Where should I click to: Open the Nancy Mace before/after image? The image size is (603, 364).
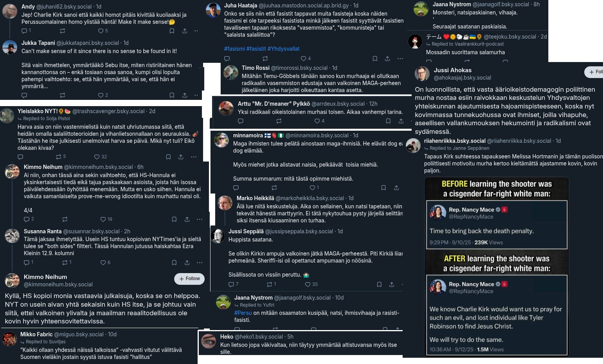tap(496, 267)
